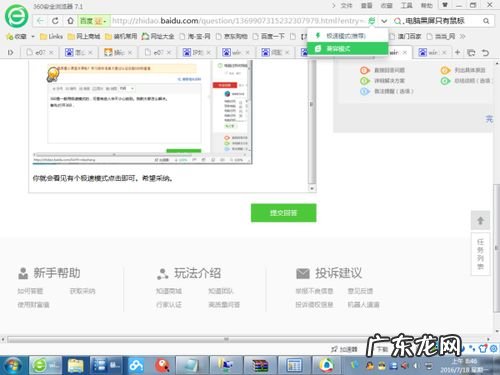Open the tab list icon beside plus

pos(471,52)
